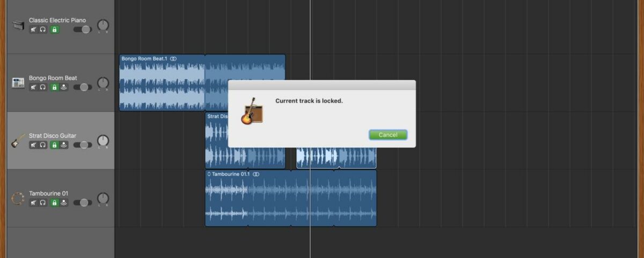This screenshot has width=644, height=258.
Task: Select the Tambourine 01.1 region
Action: [x=291, y=198]
